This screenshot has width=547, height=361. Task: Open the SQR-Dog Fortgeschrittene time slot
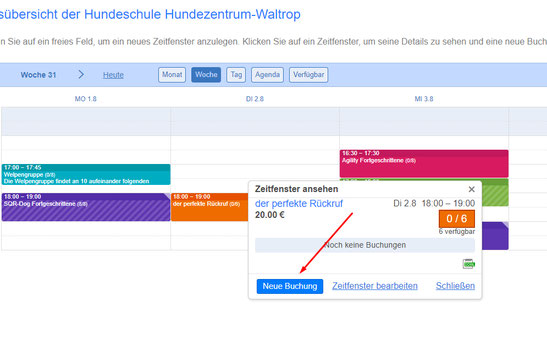(86, 207)
